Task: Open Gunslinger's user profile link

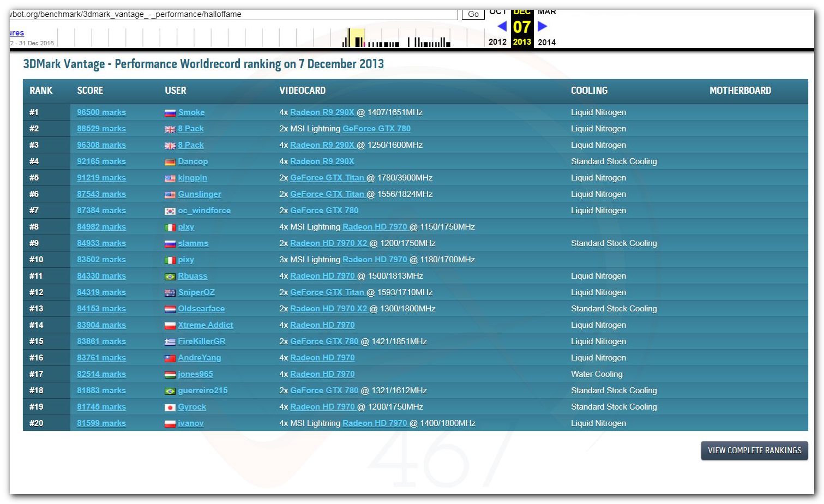Action: (200, 194)
